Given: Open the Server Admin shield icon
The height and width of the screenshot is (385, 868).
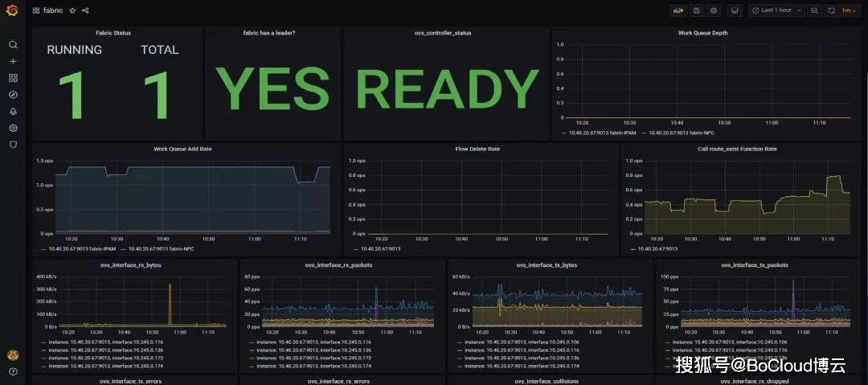Looking at the screenshot, I should [13, 144].
